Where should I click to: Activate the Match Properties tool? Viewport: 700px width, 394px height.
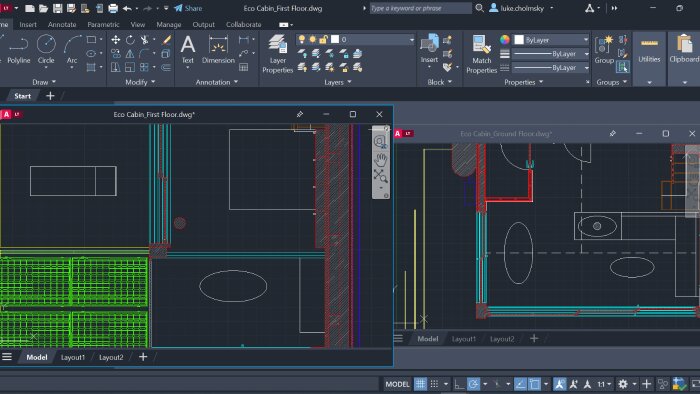pos(481,54)
